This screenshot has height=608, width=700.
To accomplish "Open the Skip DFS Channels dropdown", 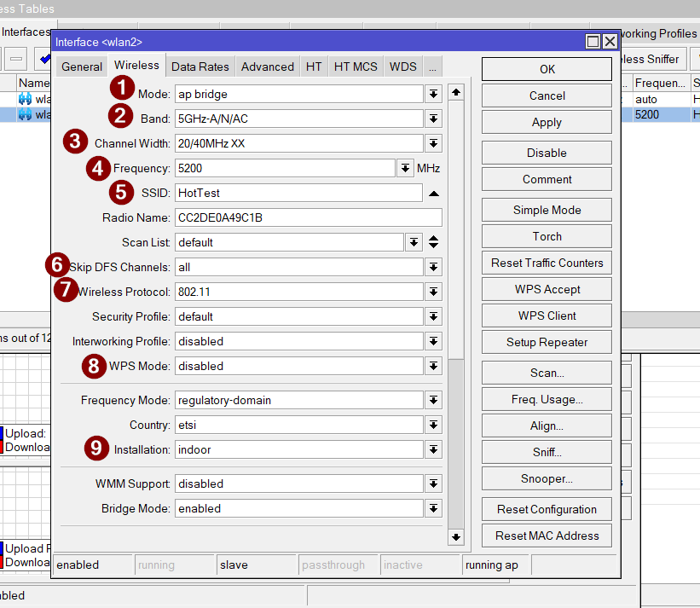I will tap(433, 268).
